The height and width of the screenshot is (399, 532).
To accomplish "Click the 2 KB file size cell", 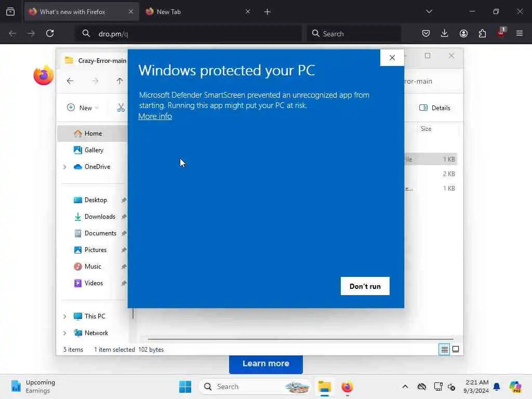I will (x=448, y=174).
